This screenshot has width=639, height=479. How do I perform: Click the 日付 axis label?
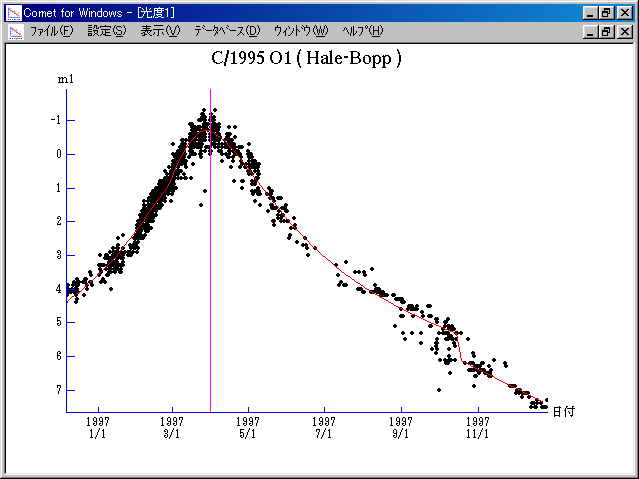(564, 412)
